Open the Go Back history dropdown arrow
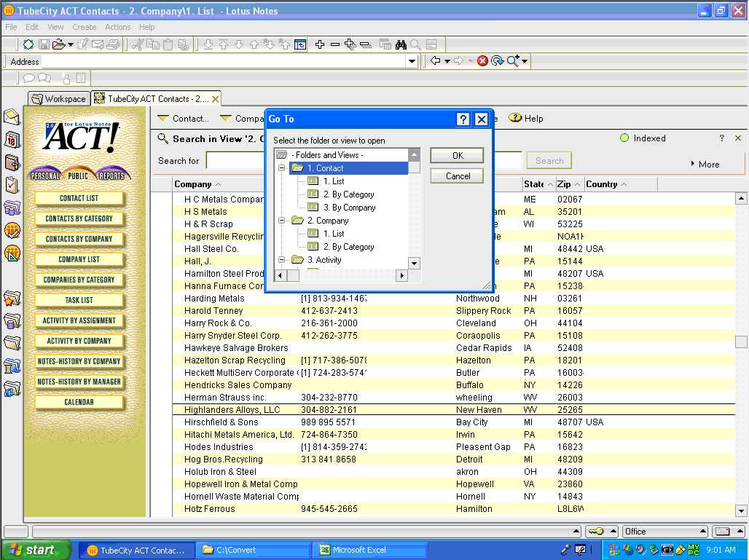749x560 pixels. (x=447, y=61)
